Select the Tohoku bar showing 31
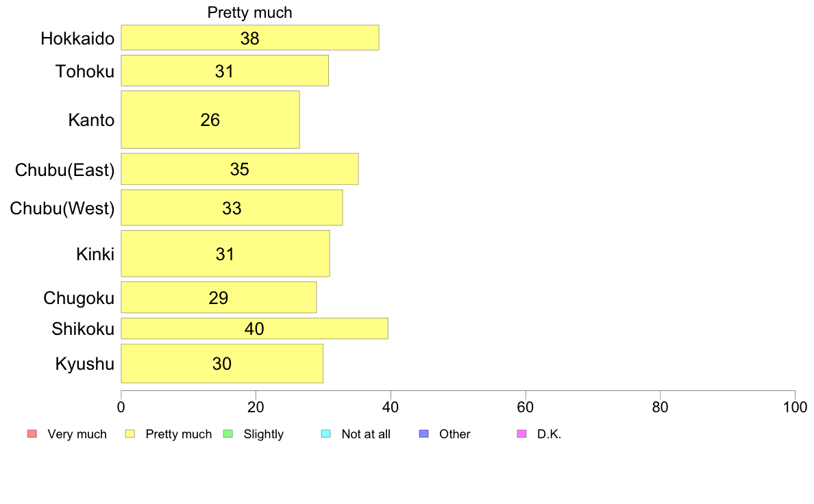This screenshot has width=814, height=504. 225,71
